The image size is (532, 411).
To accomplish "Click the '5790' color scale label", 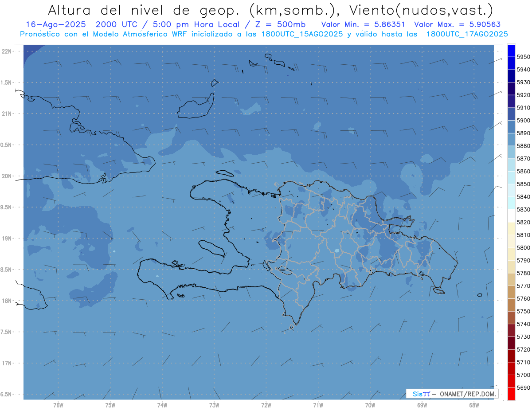I will tap(524, 260).
